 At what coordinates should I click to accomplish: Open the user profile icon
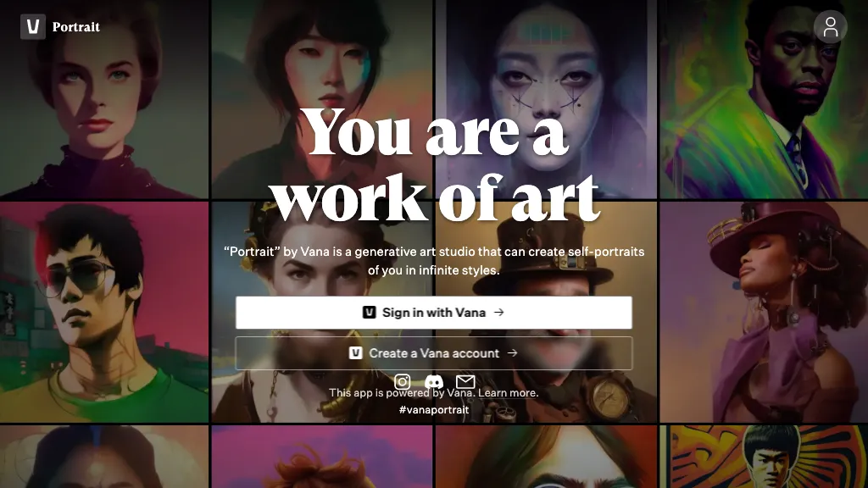pos(830,27)
